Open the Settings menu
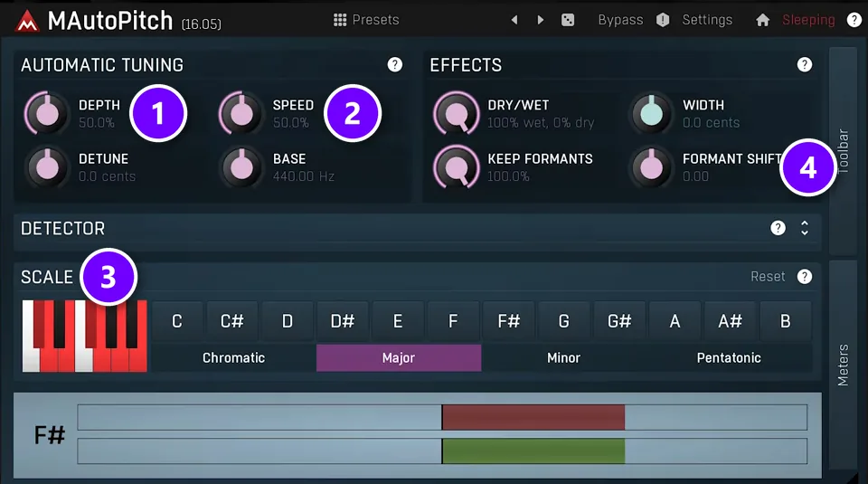The width and height of the screenshot is (868, 484). [707, 20]
